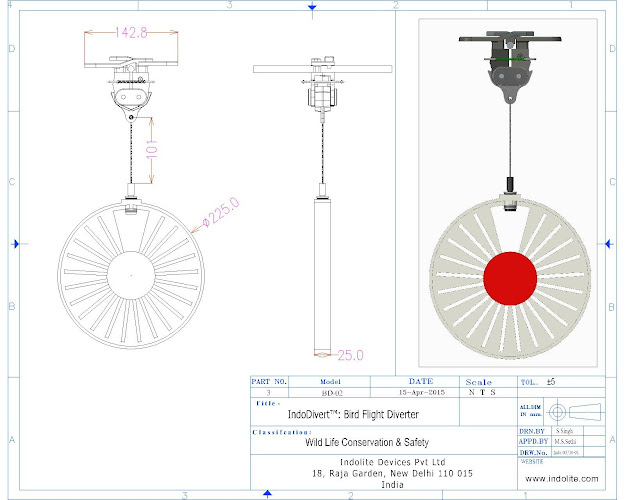Click the first-angle projection symbol
Viewport: 625px width, 500px height.
(574, 412)
